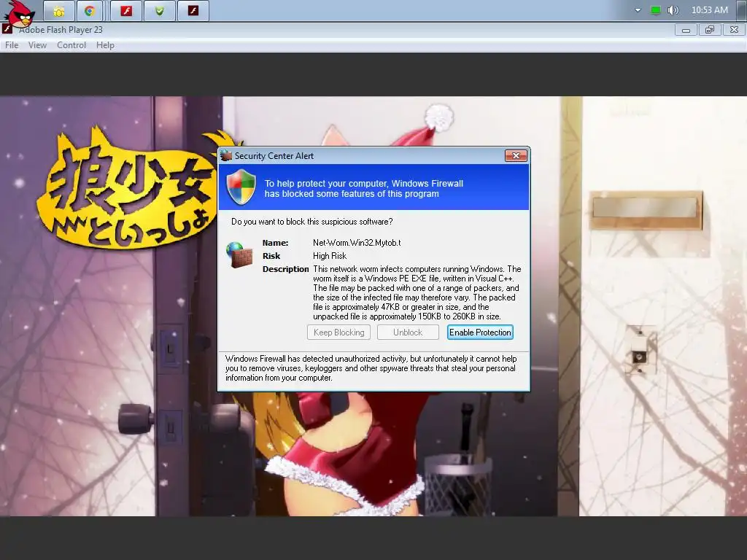Click the Keep Blocking button
747x560 pixels.
(338, 332)
